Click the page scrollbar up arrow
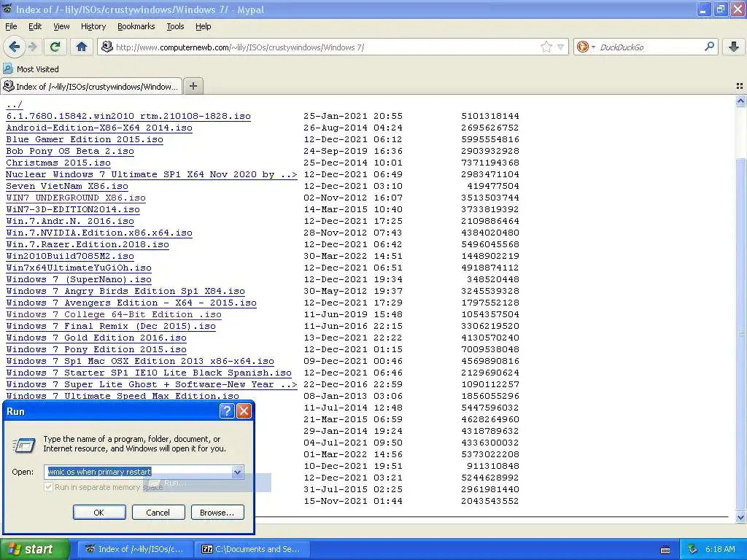 tap(740, 101)
